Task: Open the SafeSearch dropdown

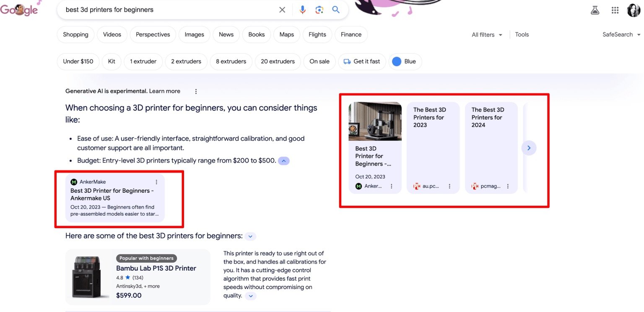Action: [x=621, y=35]
